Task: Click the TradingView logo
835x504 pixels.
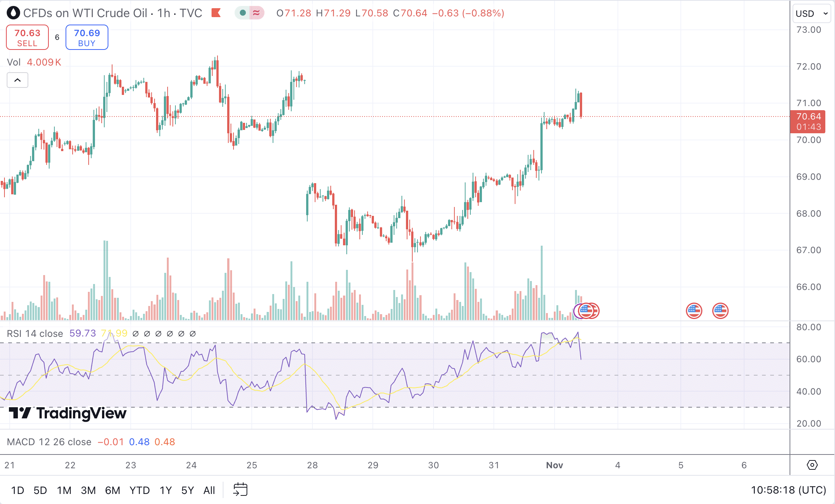Action: (x=68, y=413)
